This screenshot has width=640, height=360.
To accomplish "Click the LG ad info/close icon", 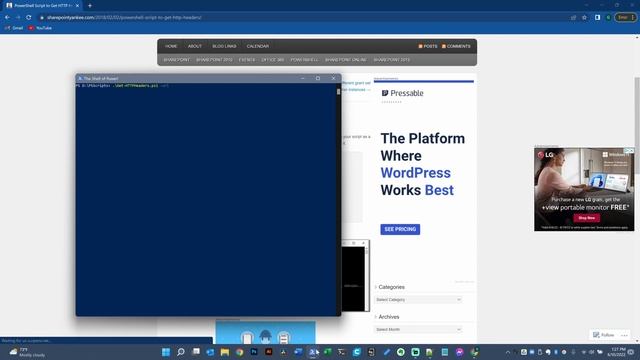I will click(x=630, y=151).
